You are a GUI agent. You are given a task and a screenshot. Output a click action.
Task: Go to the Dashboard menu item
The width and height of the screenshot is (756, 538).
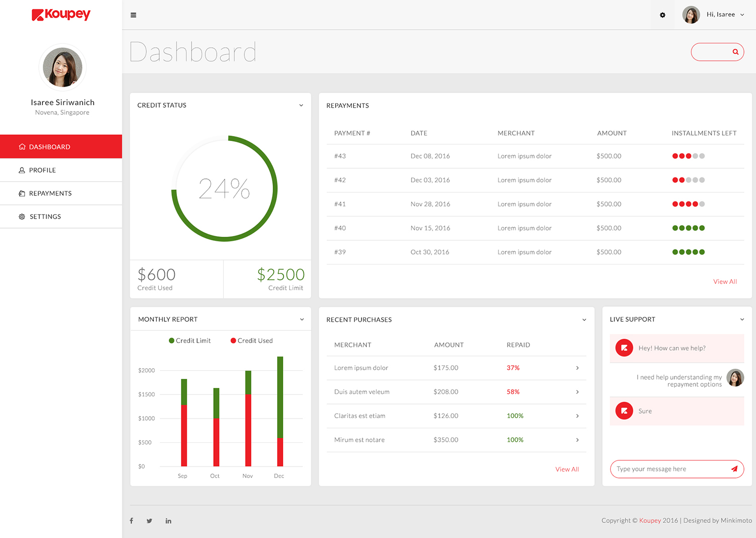(61, 147)
